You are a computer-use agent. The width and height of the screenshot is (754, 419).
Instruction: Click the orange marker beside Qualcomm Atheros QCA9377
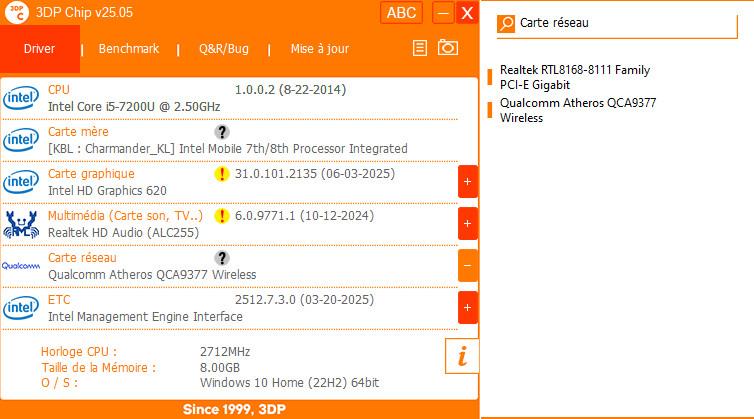pyautogui.click(x=490, y=110)
